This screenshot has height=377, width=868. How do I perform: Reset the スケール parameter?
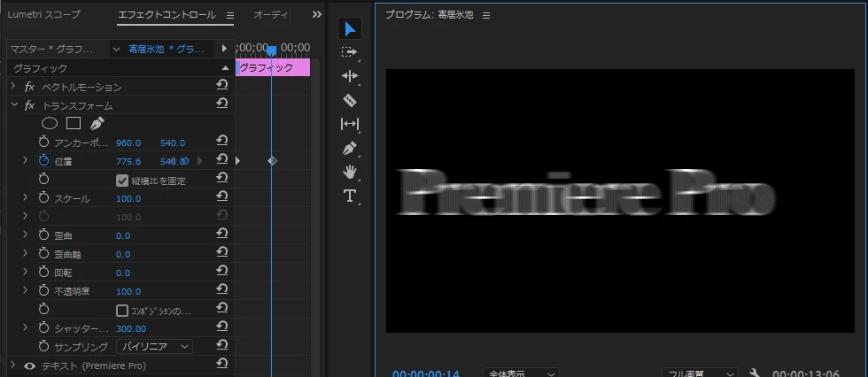pyautogui.click(x=222, y=196)
